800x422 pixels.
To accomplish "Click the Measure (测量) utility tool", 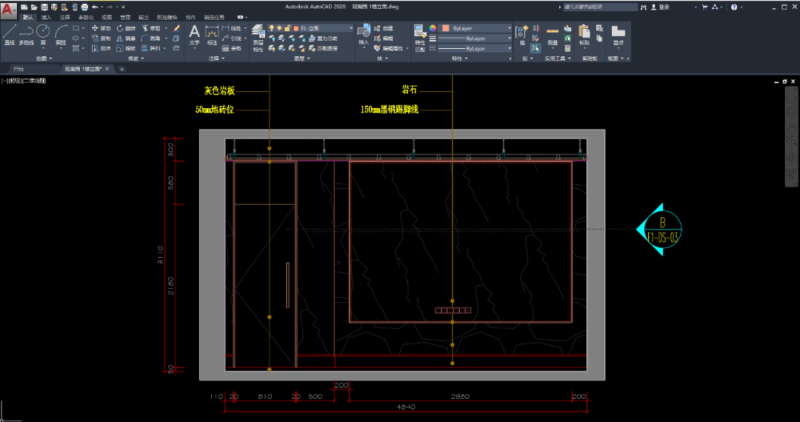I will tap(552, 34).
